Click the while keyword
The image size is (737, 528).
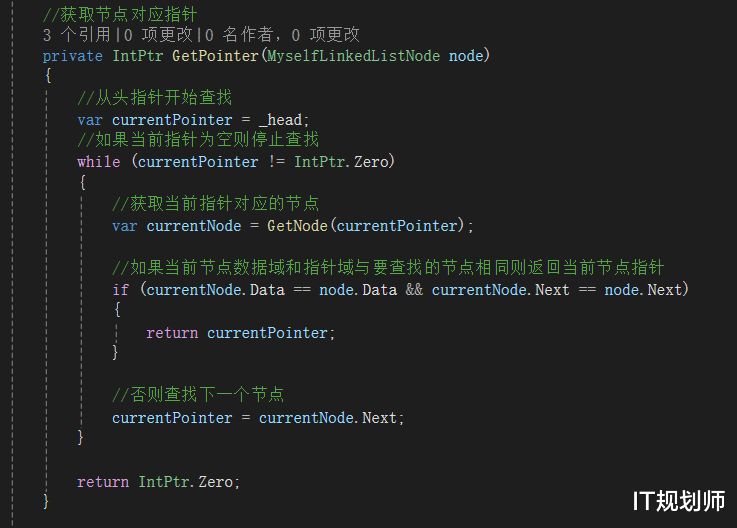98,162
